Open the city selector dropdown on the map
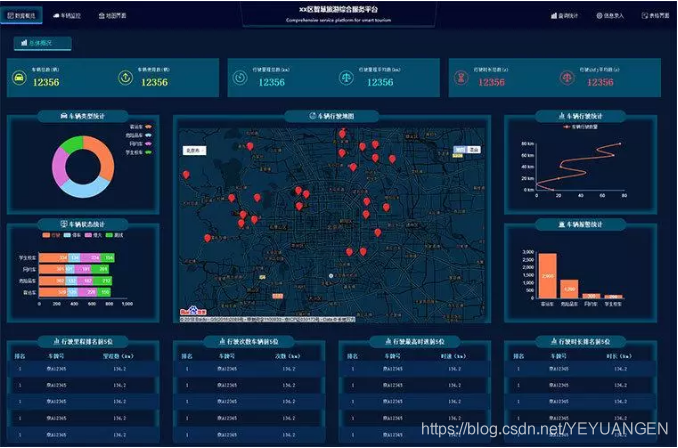 coord(193,150)
